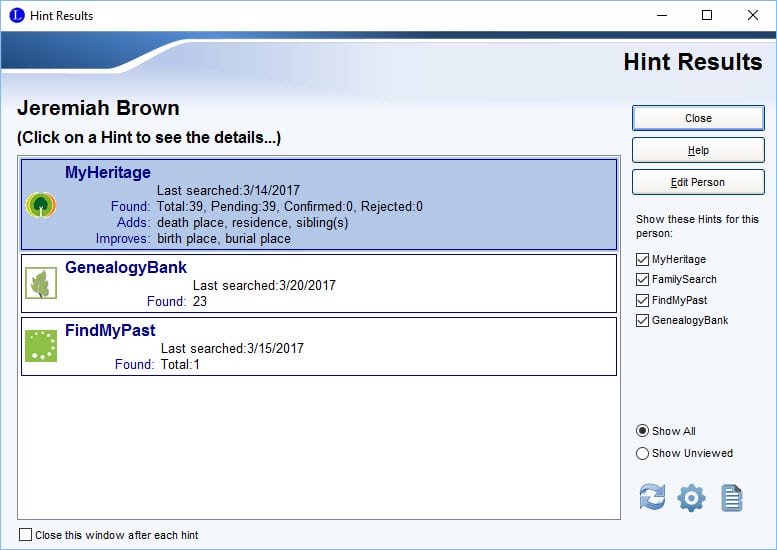Click Last searched:3/15/2017 text

pyautogui.click(x=232, y=348)
